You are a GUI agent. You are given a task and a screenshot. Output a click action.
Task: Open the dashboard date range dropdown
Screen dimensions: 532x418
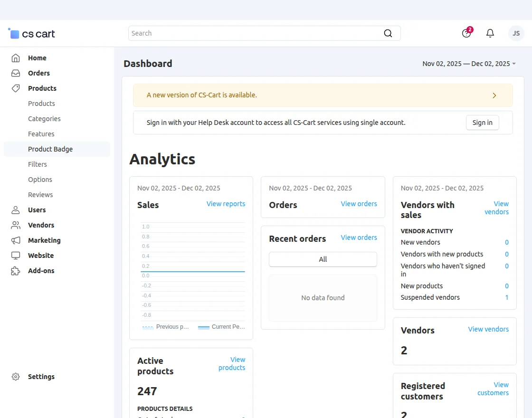[x=469, y=64]
